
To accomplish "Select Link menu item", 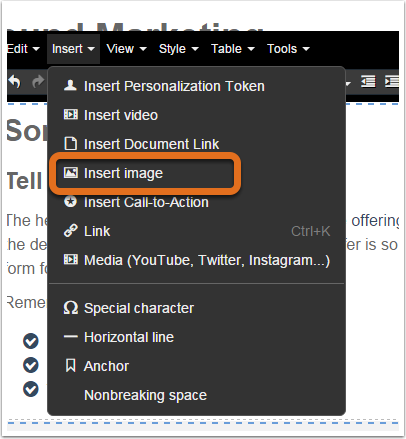I will point(197,231).
